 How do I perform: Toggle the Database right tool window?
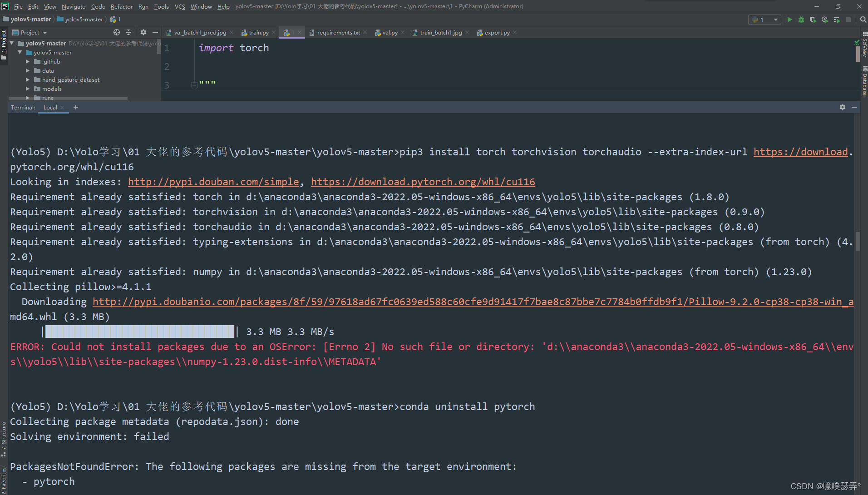coord(864,81)
